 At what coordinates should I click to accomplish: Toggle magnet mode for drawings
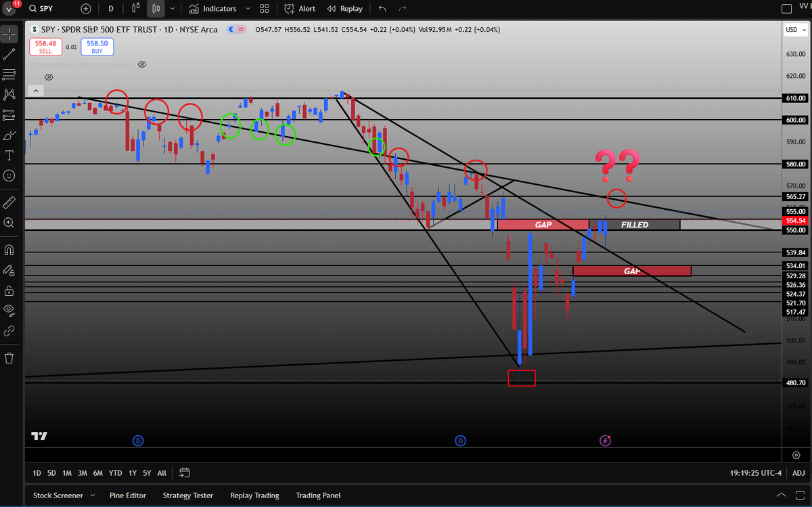9,249
